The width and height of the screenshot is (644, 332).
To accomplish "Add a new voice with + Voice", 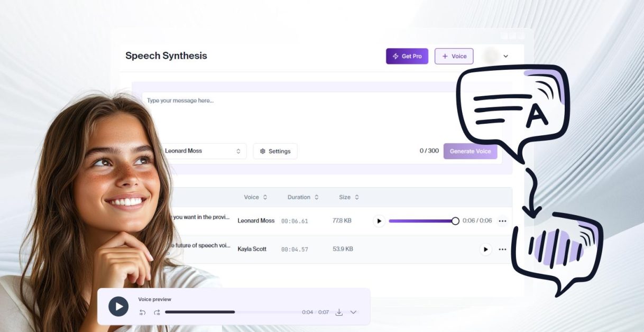I will point(454,56).
